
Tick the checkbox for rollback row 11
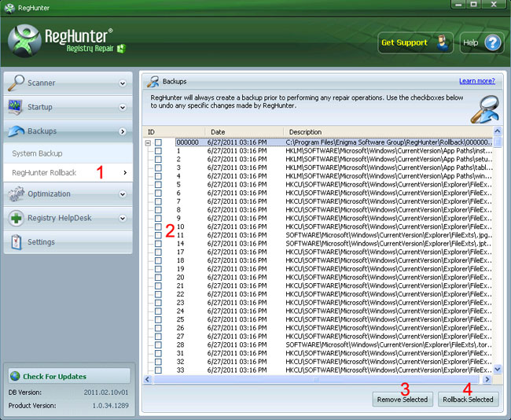pyautogui.click(x=158, y=234)
